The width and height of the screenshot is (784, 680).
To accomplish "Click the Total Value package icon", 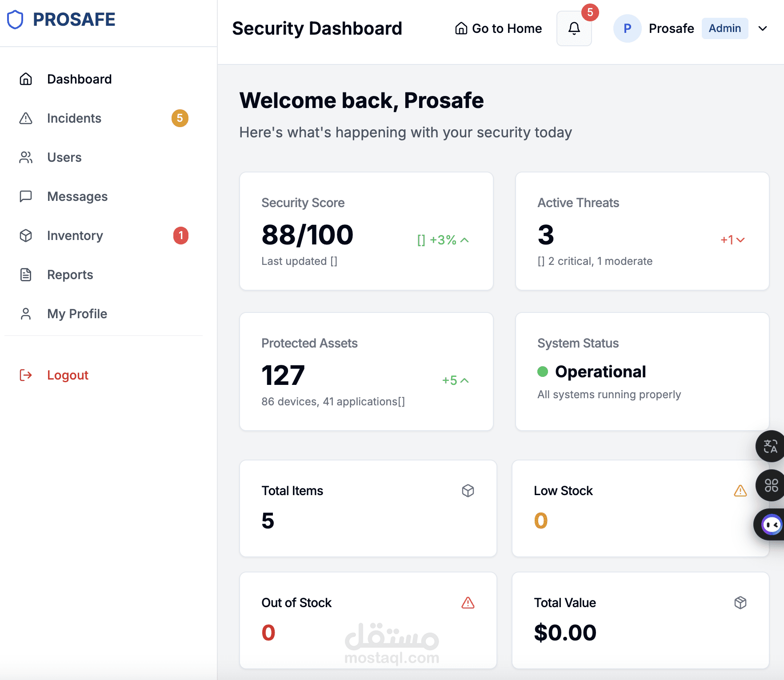I will pos(740,603).
